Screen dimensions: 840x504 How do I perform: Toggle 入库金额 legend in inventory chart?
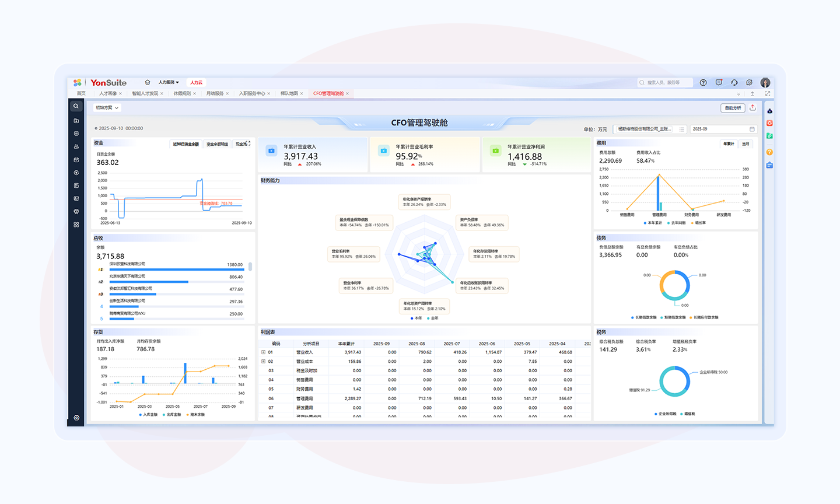coord(148,414)
